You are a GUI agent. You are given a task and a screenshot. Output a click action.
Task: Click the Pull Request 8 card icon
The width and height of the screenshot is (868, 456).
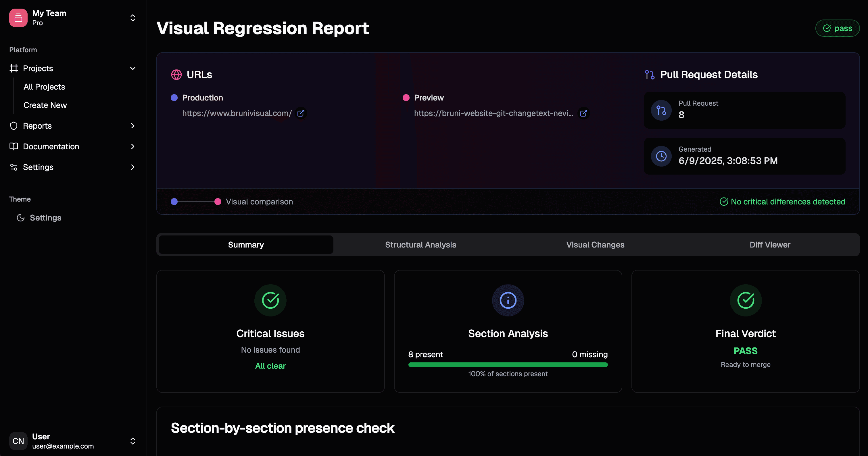click(661, 110)
